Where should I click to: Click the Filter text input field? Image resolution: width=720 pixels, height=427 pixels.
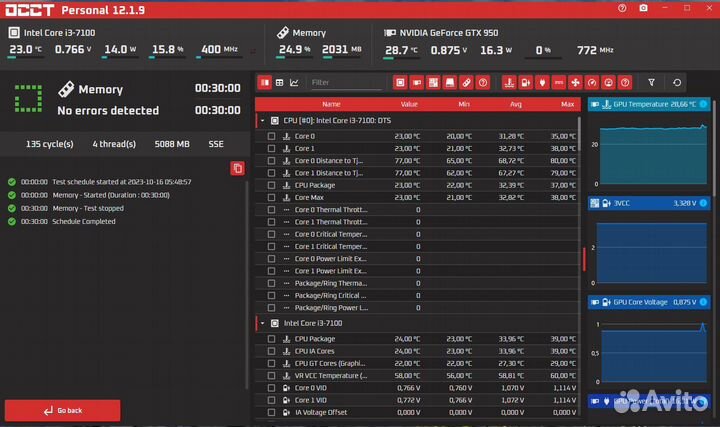coord(343,82)
